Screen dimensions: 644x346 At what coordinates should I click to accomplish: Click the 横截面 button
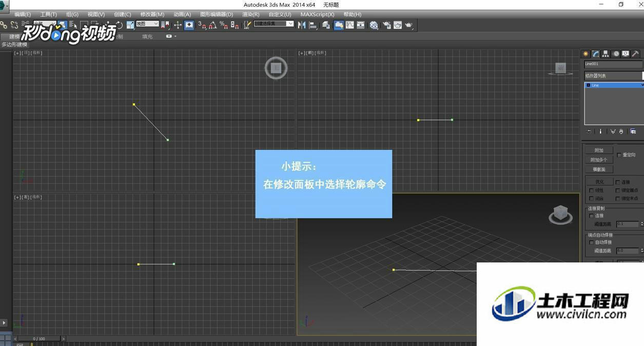(x=599, y=169)
